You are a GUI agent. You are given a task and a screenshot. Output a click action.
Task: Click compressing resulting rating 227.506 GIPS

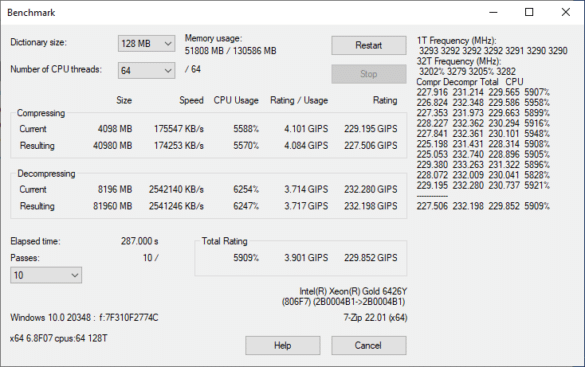370,145
